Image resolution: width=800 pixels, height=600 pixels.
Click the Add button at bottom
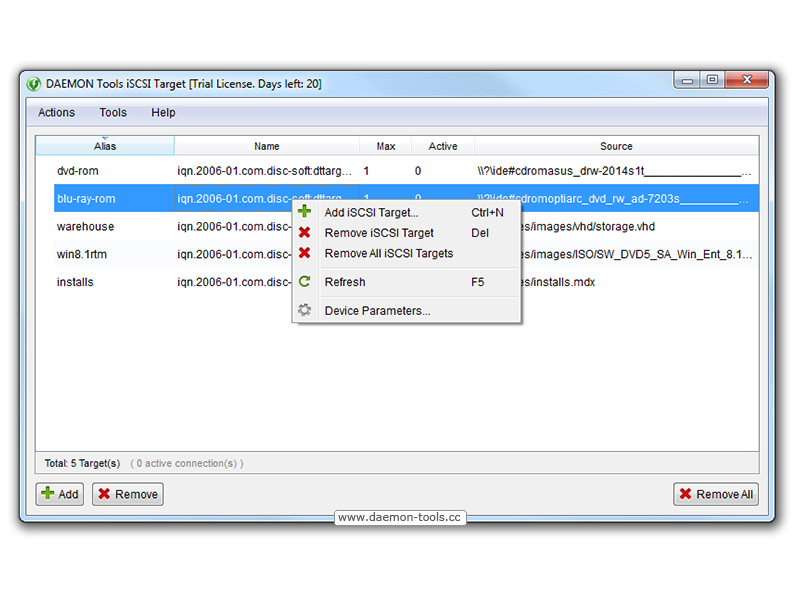60,494
